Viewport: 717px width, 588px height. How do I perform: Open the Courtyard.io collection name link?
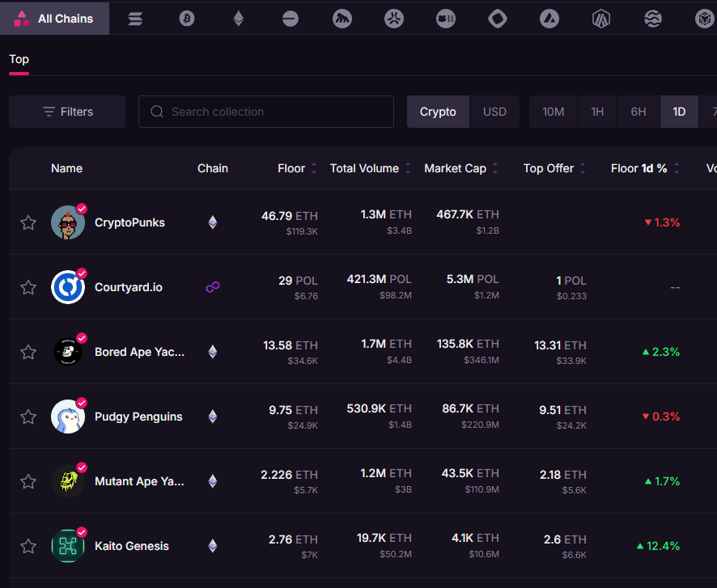pos(129,287)
